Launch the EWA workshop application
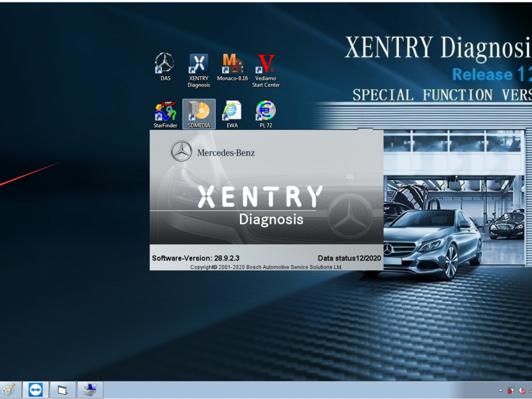 click(232, 111)
